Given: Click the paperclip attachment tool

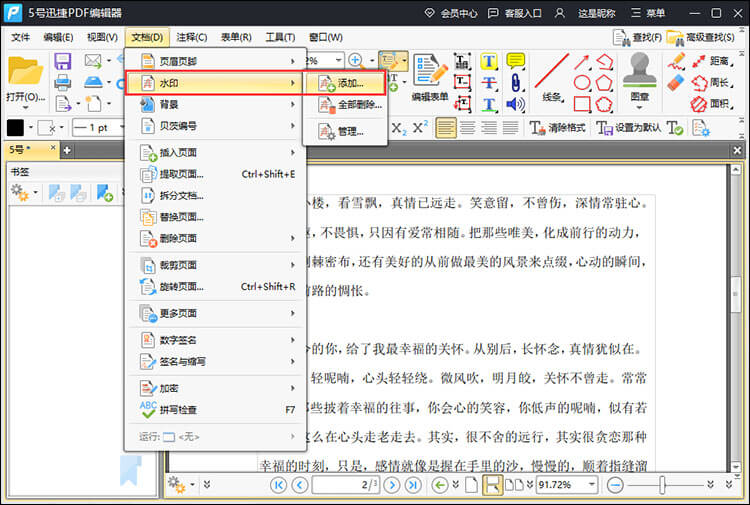Looking at the screenshot, I should pos(515,83).
